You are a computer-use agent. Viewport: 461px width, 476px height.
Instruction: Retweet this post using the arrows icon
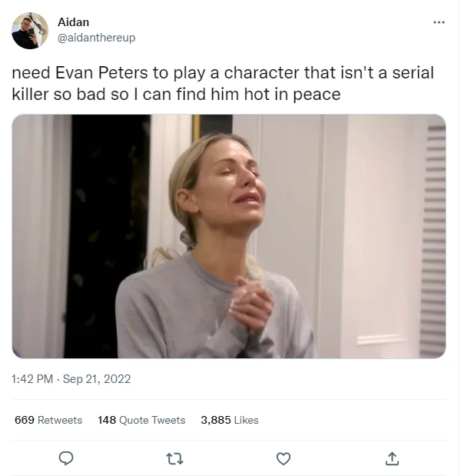point(174,458)
